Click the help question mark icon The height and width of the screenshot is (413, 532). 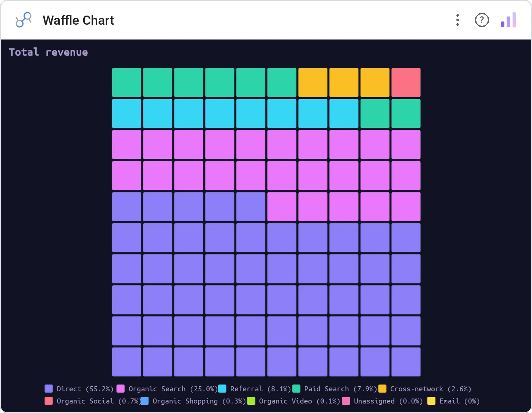pos(482,20)
